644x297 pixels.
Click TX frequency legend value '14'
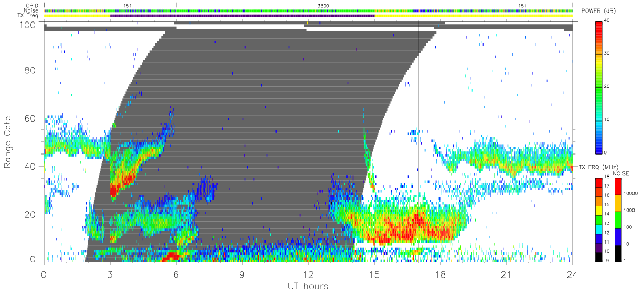click(x=608, y=213)
